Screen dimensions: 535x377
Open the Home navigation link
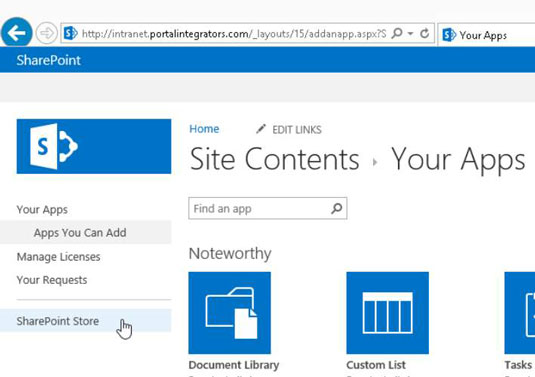click(x=204, y=129)
